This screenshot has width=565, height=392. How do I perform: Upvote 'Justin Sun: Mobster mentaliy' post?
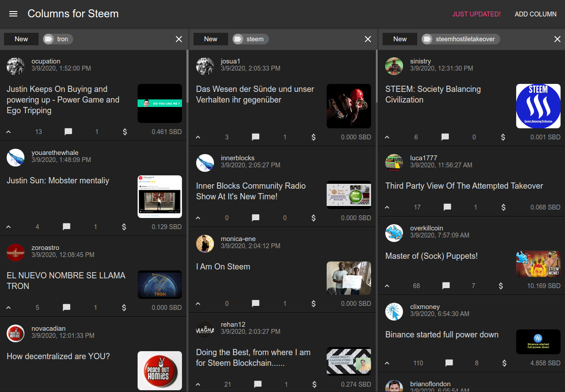(x=8, y=226)
